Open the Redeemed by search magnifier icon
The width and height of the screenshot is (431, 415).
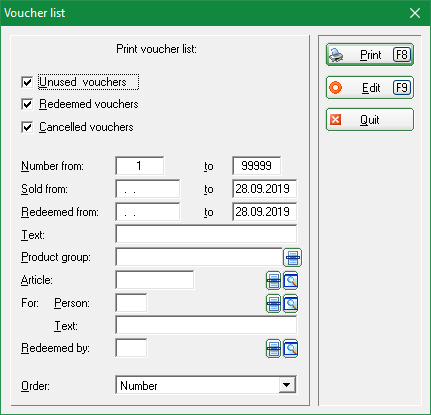point(291,349)
